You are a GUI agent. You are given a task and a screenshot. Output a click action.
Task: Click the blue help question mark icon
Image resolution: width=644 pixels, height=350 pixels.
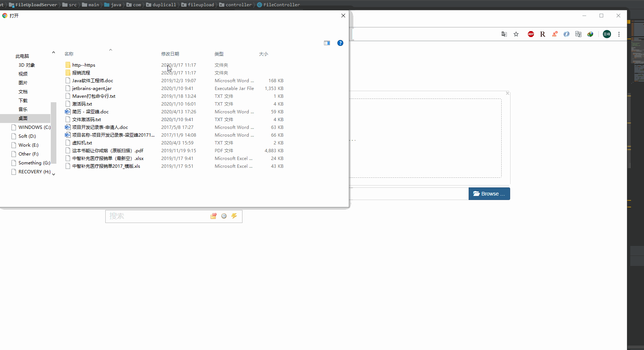click(340, 43)
